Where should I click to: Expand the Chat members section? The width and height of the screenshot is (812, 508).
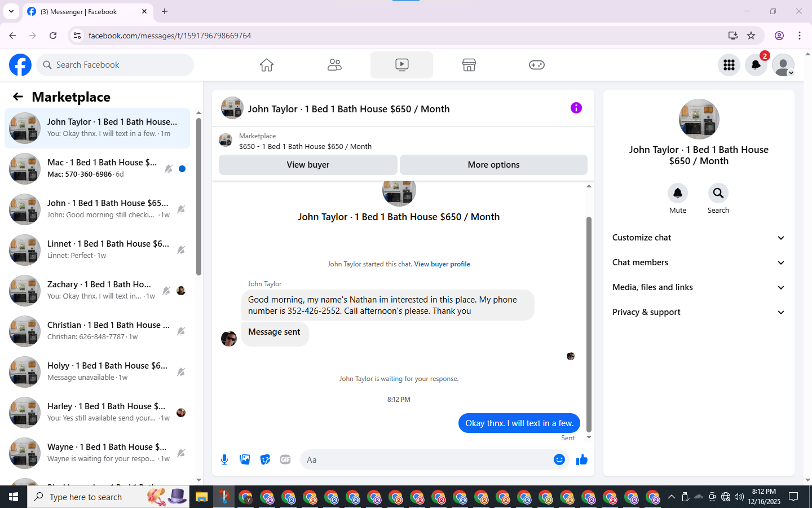[699, 262]
